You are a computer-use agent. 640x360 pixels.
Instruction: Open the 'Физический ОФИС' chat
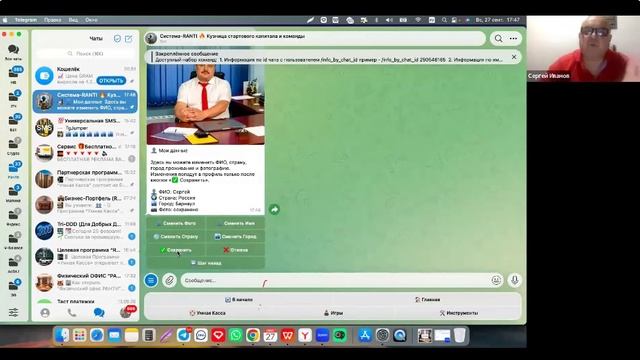pyautogui.click(x=85, y=282)
